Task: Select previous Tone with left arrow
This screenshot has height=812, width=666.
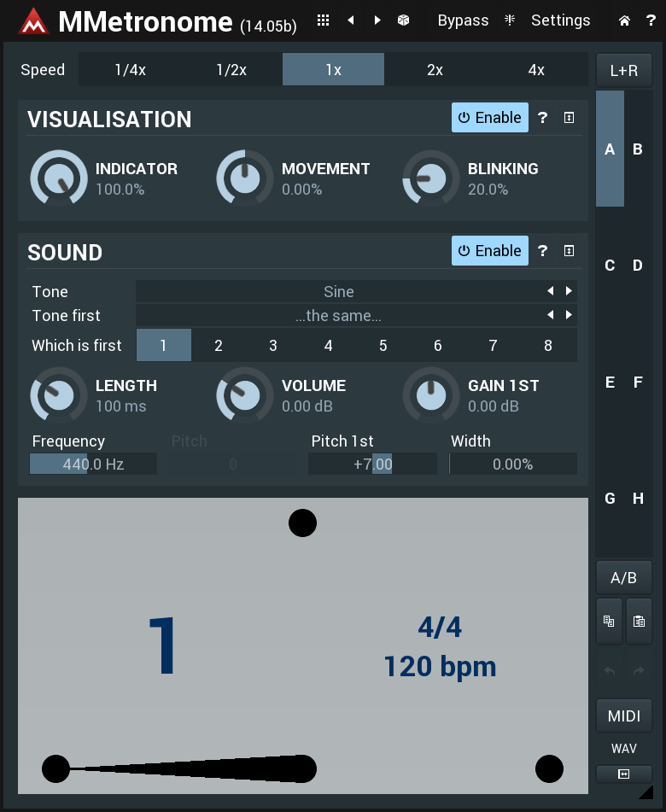Action: (x=551, y=291)
